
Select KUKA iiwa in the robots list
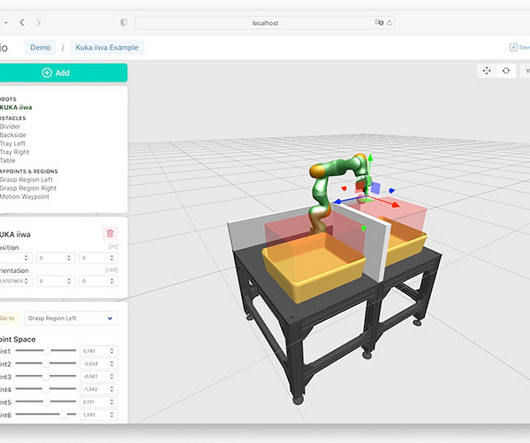pos(16,107)
